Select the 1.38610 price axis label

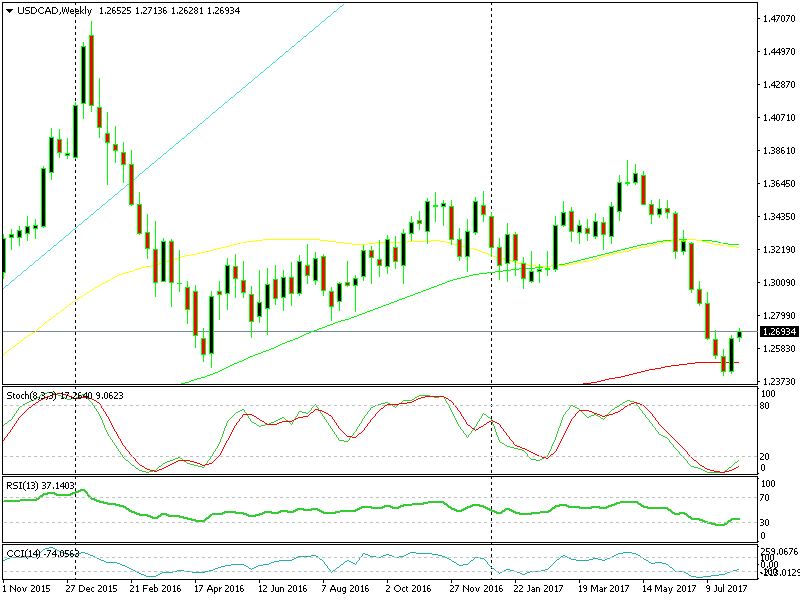point(779,151)
